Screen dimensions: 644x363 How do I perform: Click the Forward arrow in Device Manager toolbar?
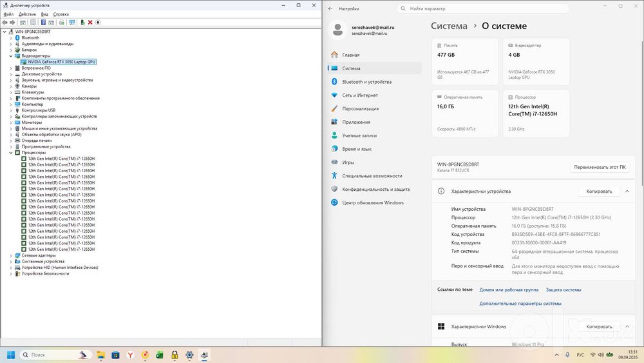(12, 22)
